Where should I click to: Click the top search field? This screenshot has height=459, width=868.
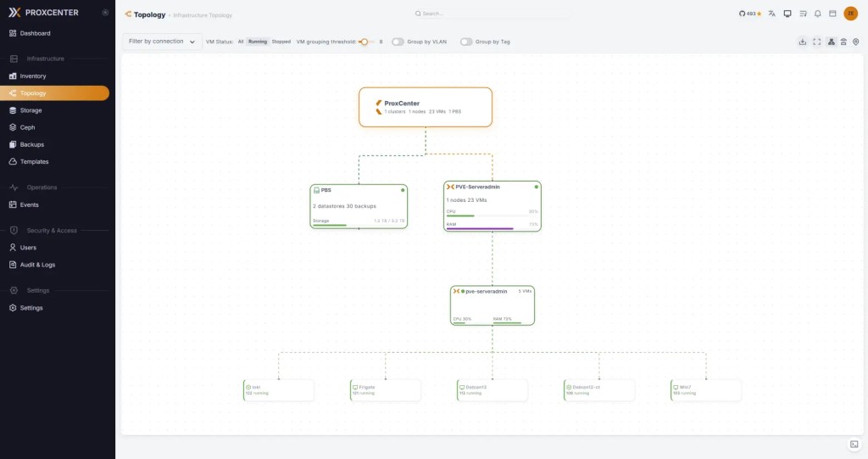tap(475, 14)
